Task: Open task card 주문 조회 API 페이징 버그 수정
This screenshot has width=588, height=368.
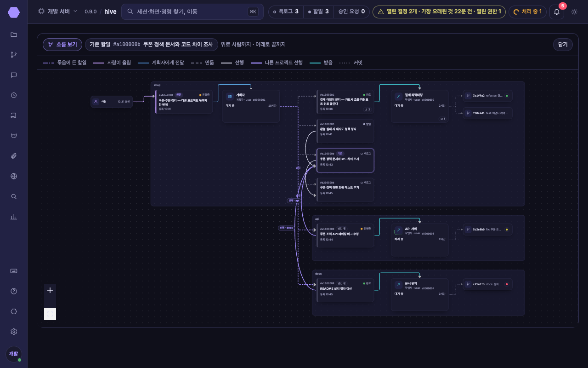Action: coord(345,235)
